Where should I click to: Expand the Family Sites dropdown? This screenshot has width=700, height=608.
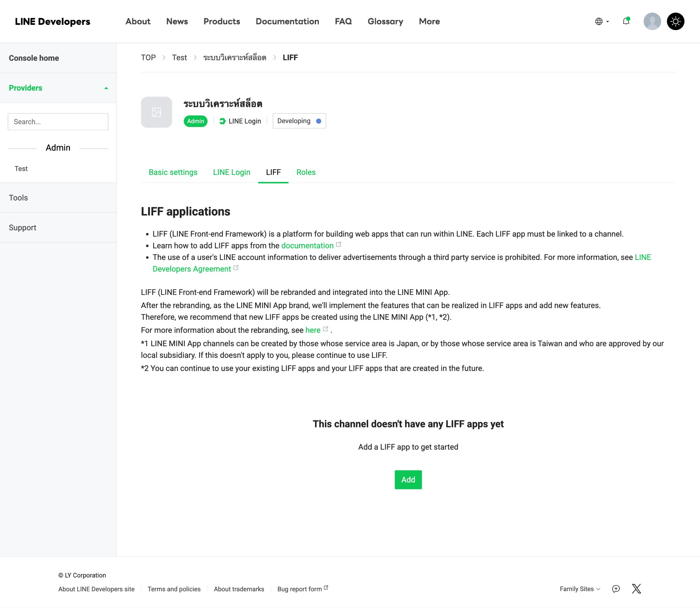click(x=580, y=589)
